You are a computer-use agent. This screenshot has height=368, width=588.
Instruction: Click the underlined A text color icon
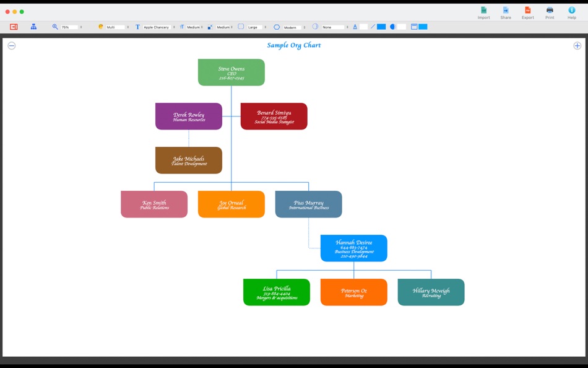coord(355,27)
